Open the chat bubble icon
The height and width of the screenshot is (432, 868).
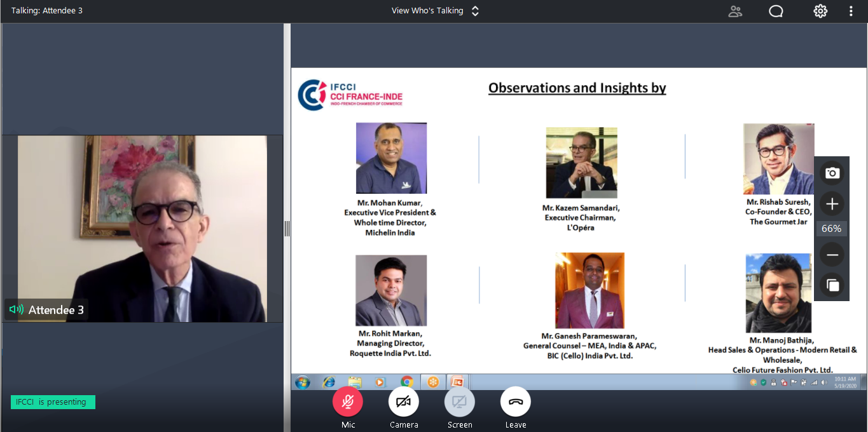pos(776,11)
